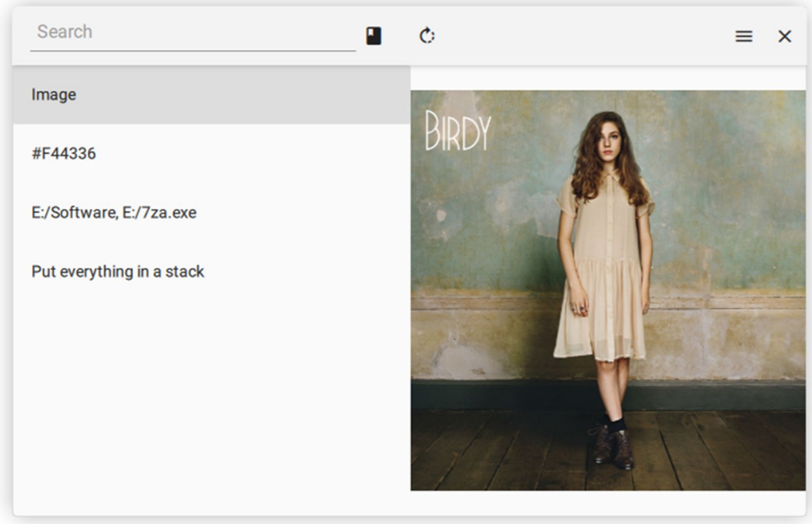Focus the Search input field
Image resolution: width=812 pixels, height=524 pixels.
(192, 33)
